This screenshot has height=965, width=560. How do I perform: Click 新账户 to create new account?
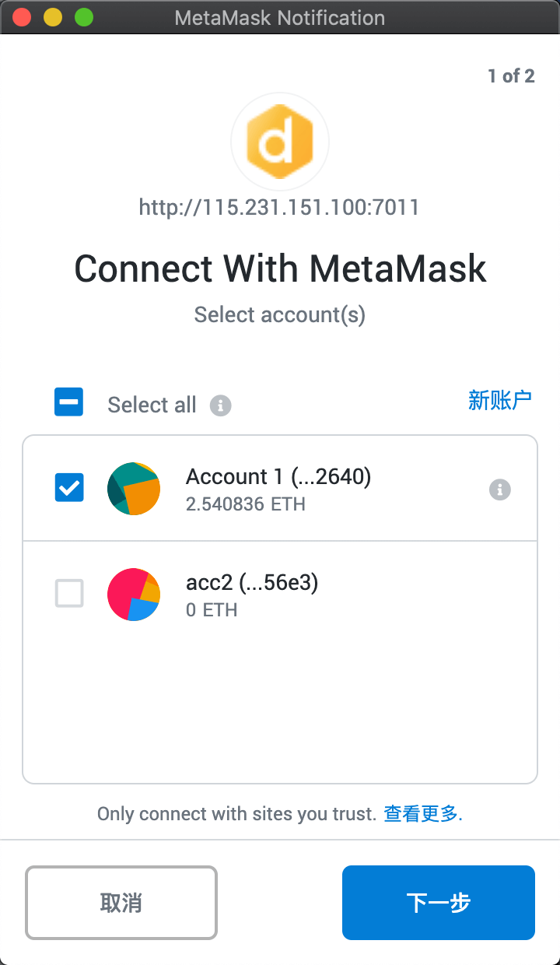click(500, 400)
